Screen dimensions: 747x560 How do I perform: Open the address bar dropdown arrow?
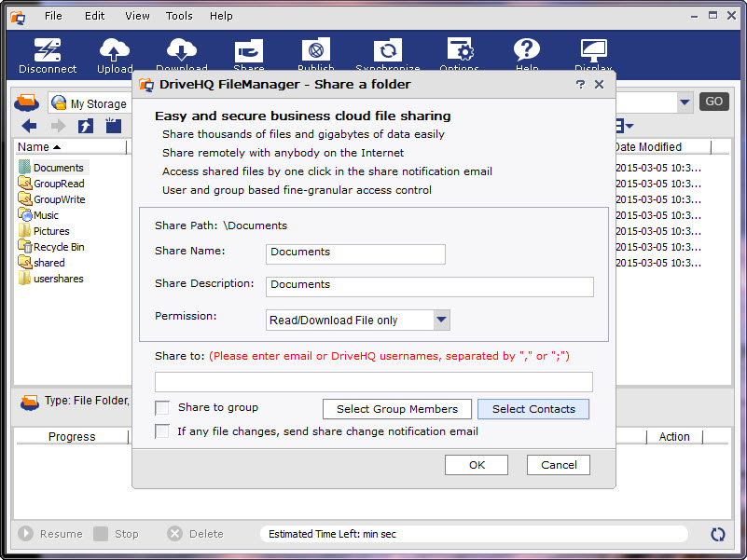coord(685,102)
